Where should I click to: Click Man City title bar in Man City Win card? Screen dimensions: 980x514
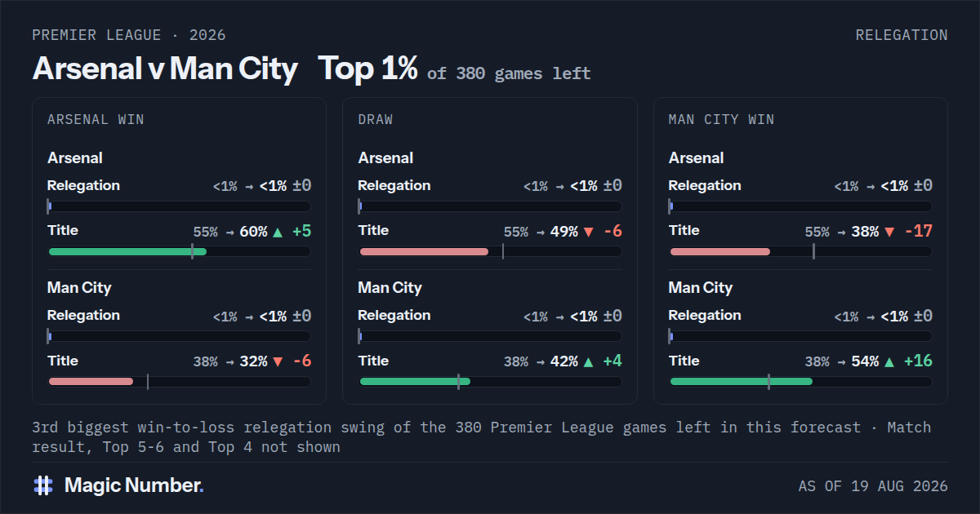point(800,381)
